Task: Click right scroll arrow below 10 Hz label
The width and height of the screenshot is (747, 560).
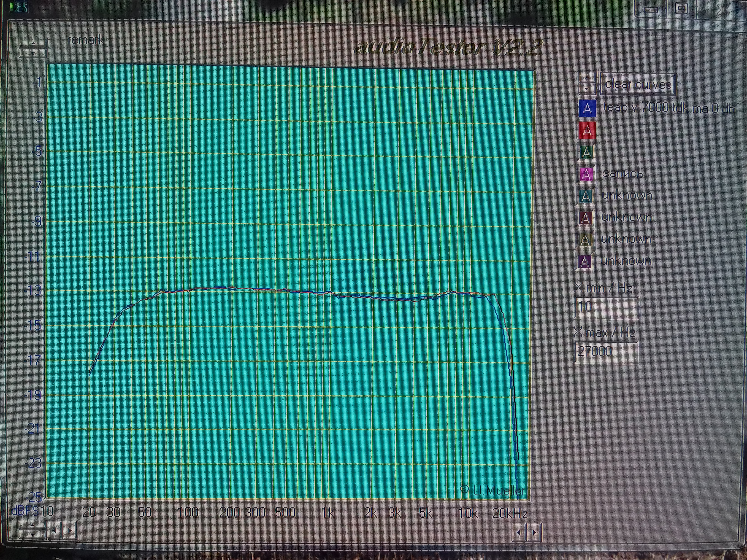Action: tap(70, 530)
